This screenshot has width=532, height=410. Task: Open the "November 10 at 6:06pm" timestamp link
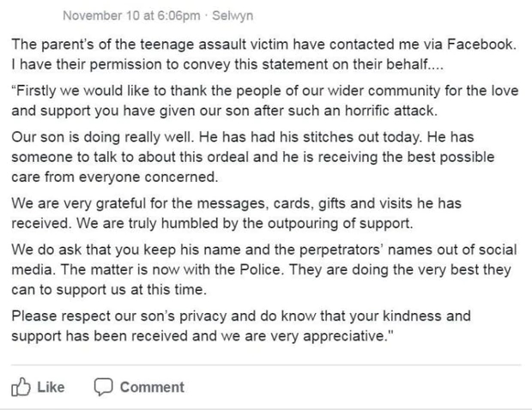(x=131, y=15)
